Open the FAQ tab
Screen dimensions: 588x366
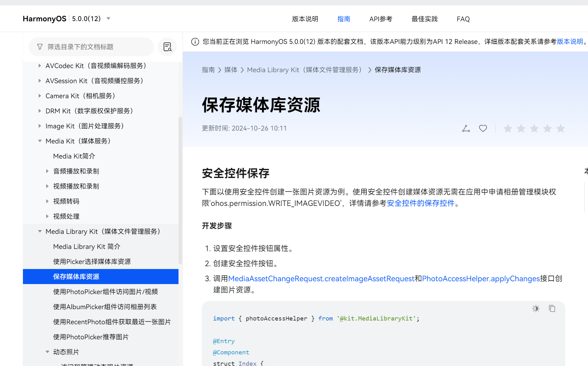[x=463, y=19]
